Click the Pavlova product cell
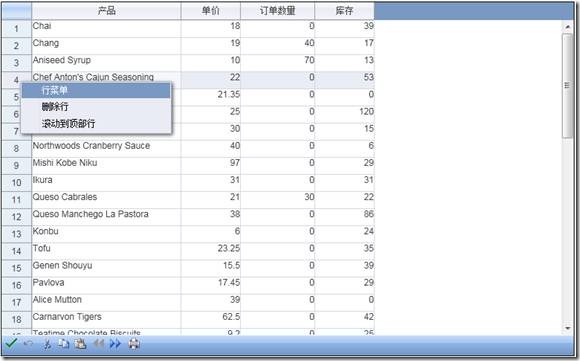580x361 pixels. (x=107, y=285)
